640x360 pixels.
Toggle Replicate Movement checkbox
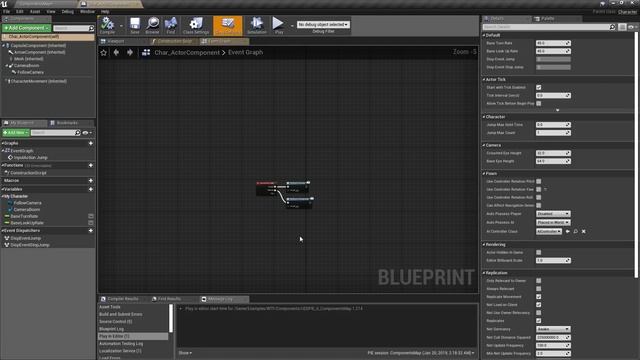(x=539, y=297)
